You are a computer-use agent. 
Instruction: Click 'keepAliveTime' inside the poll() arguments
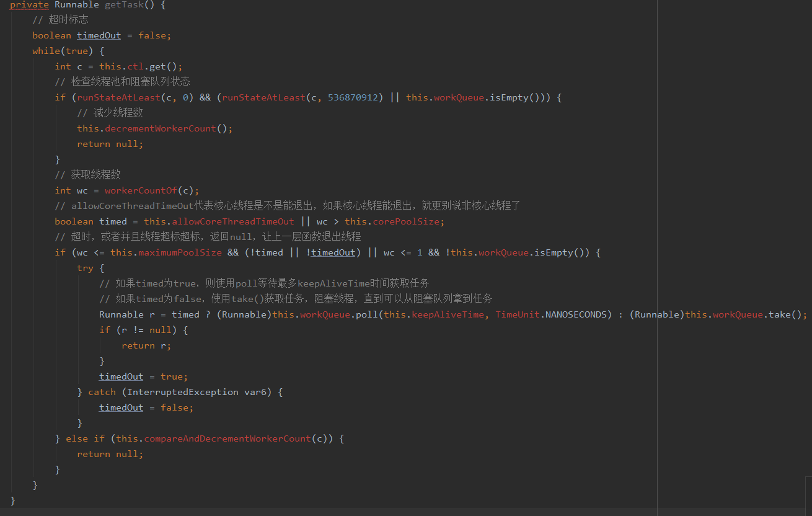[x=448, y=314]
